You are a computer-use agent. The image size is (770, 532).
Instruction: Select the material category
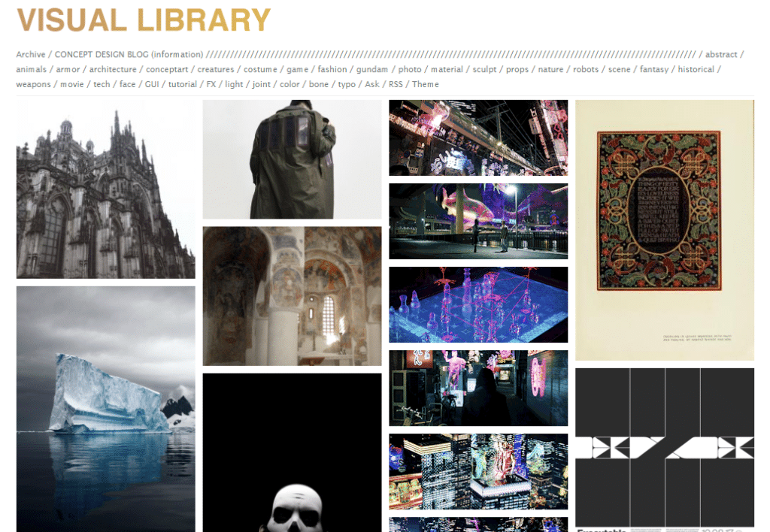pos(447,69)
